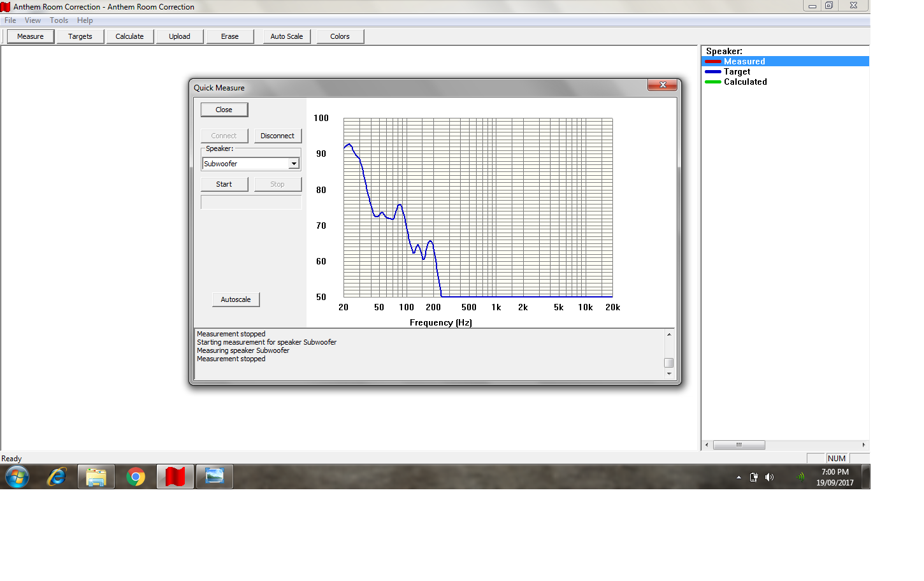Click the Auto Scale toolbar button

click(x=287, y=36)
